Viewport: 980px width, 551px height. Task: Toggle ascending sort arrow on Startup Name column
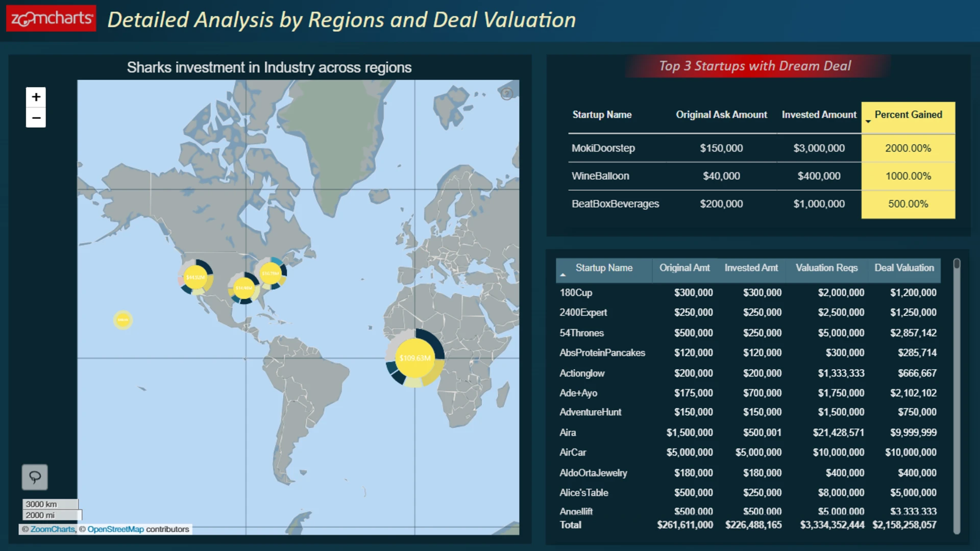pyautogui.click(x=563, y=275)
